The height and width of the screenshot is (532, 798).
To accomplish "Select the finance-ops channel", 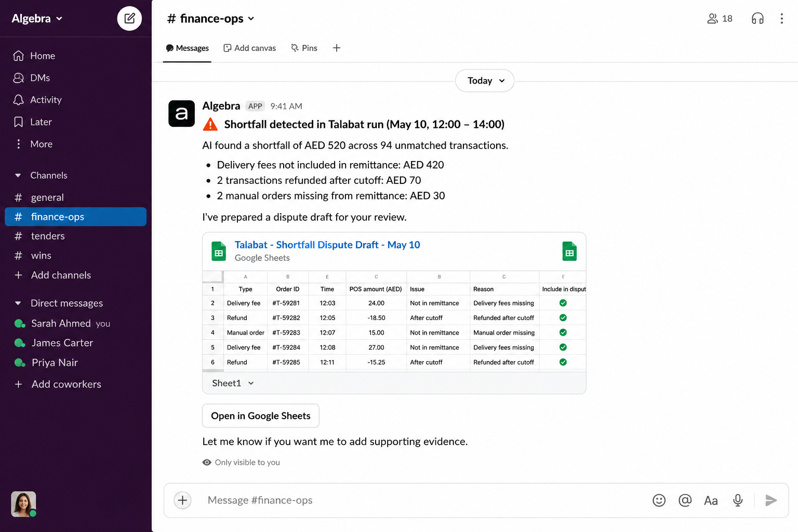I will tap(75, 217).
